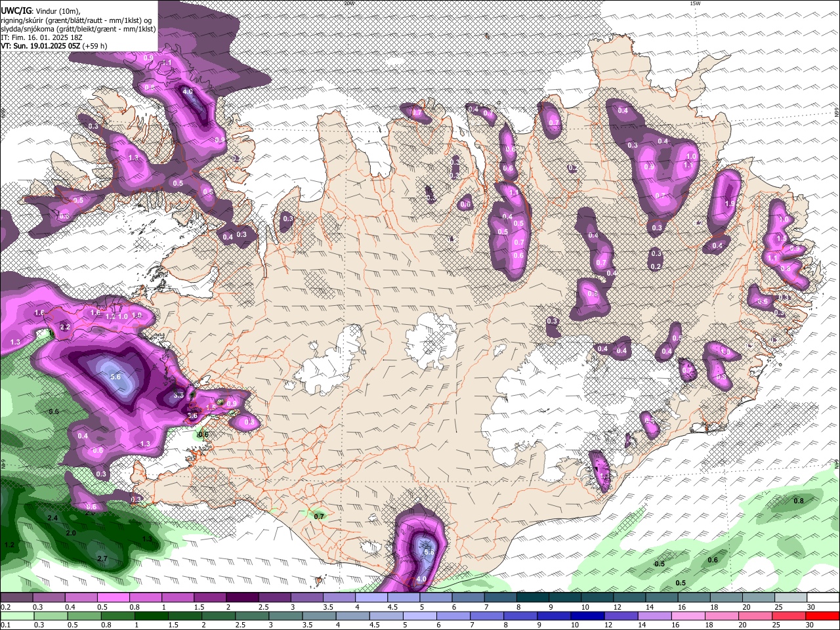Pick the darkest purple 2–2.5 swatch, upper scale

tap(242, 598)
